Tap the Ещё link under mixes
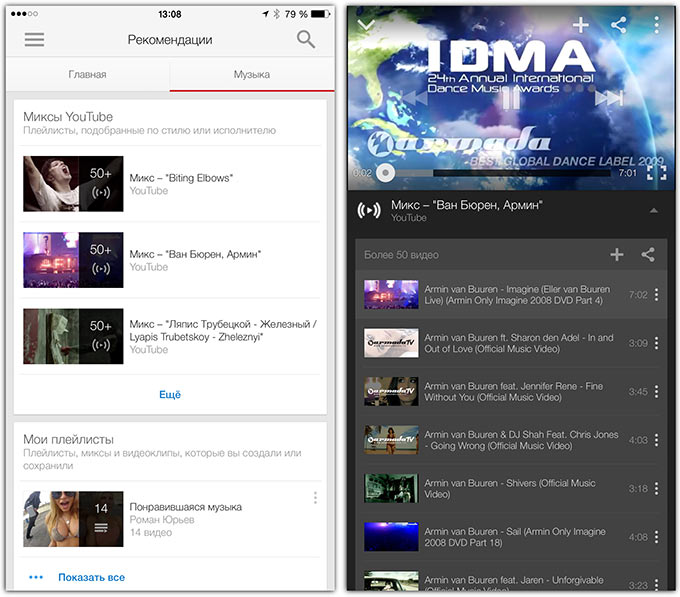 [x=170, y=395]
